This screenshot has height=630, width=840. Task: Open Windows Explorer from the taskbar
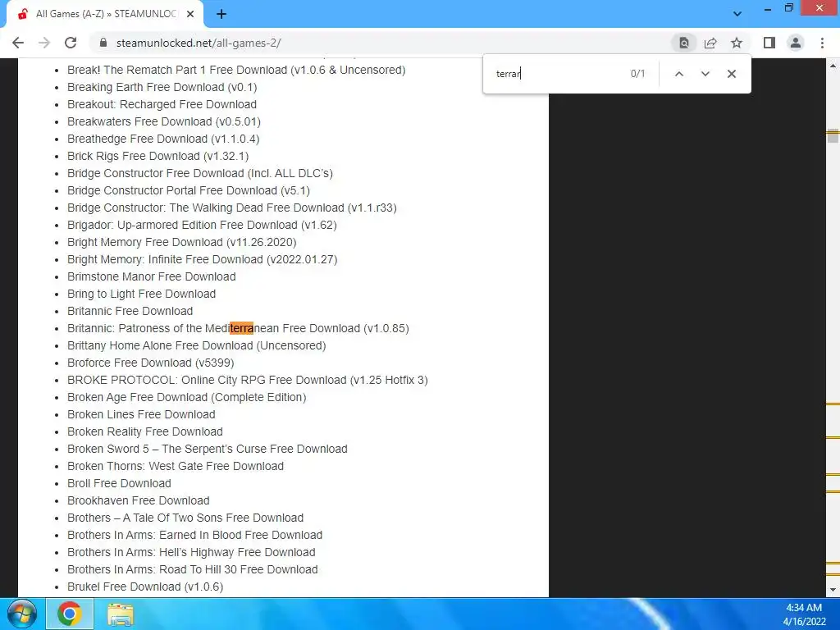pos(121,614)
